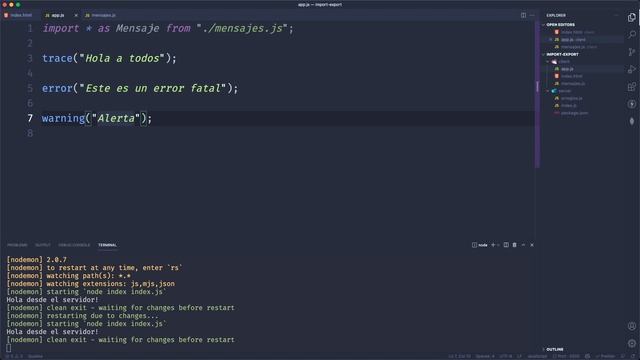640x360 pixels.
Task: Change language mode via JavaScript status item
Action: pyautogui.click(x=537, y=356)
